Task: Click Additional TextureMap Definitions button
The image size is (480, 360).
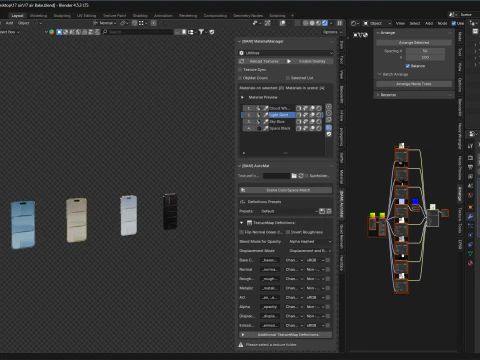Action: point(286,335)
